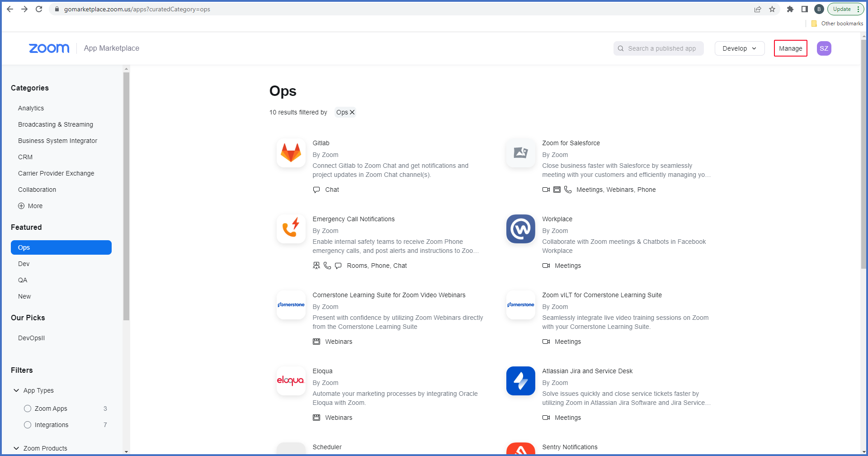This screenshot has width=868, height=456.
Task: Select the Integrations radio button
Action: (x=28, y=425)
